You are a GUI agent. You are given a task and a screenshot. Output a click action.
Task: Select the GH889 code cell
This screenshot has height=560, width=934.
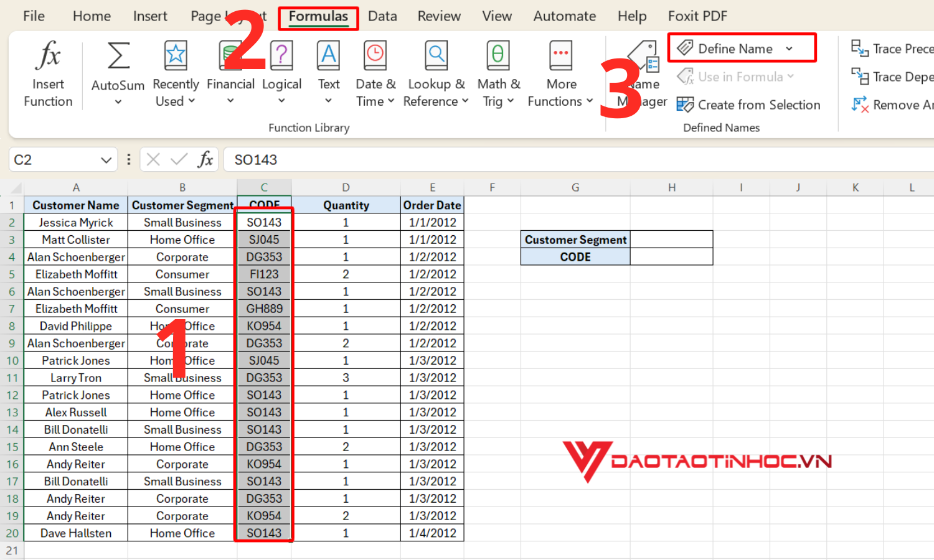tap(264, 309)
